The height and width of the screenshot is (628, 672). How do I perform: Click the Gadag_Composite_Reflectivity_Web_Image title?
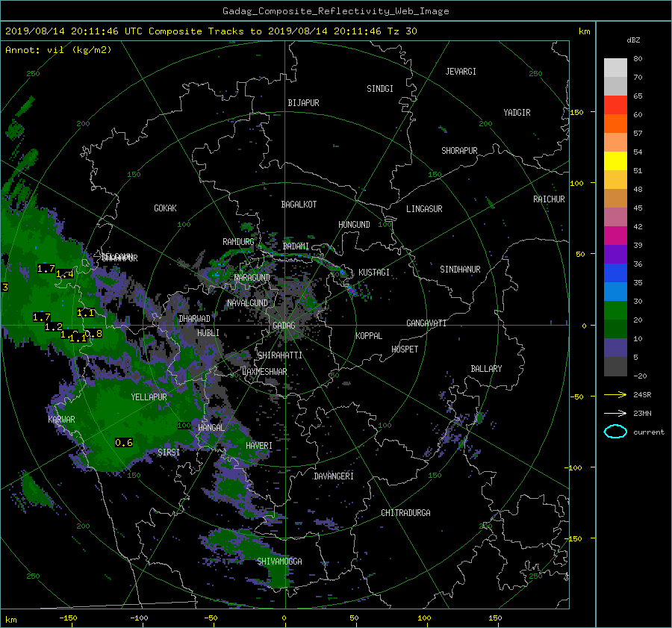tap(335, 11)
